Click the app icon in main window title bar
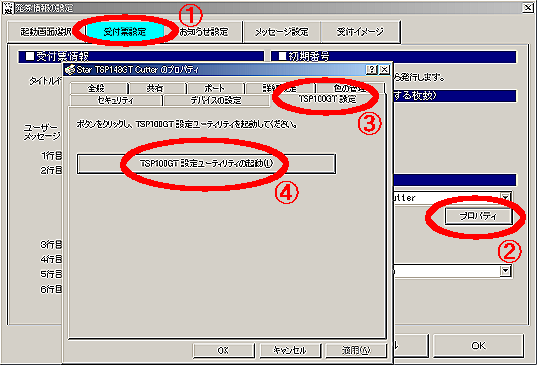The width and height of the screenshot is (537, 365). pyautogui.click(x=8, y=9)
